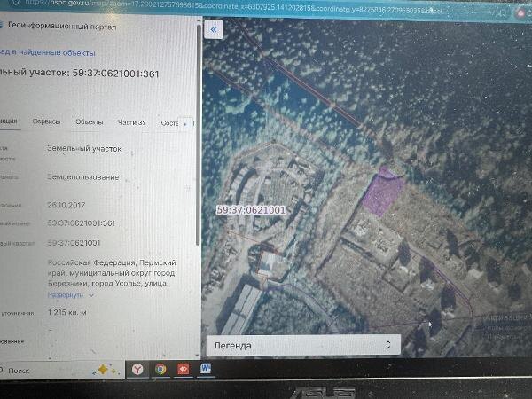Open the partially visible Состав tab

[169, 123]
